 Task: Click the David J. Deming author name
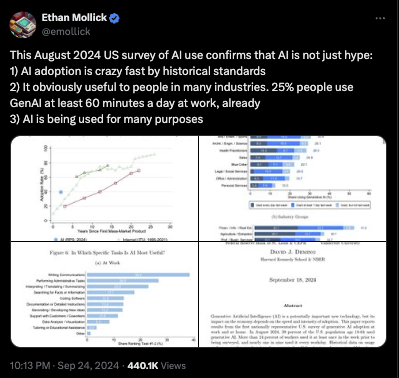[293, 252]
